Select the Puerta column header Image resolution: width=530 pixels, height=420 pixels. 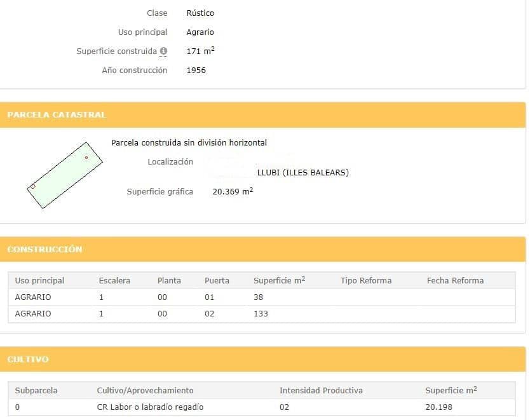[217, 280]
